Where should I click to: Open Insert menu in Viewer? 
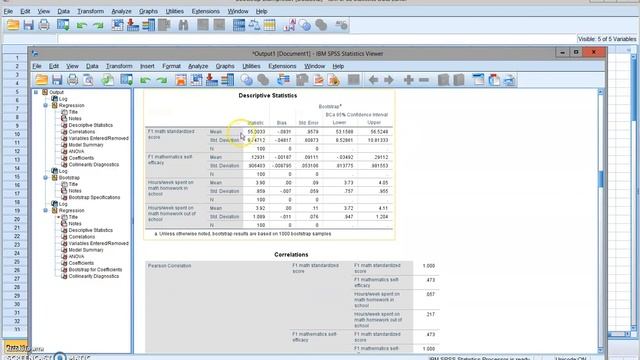(147, 66)
